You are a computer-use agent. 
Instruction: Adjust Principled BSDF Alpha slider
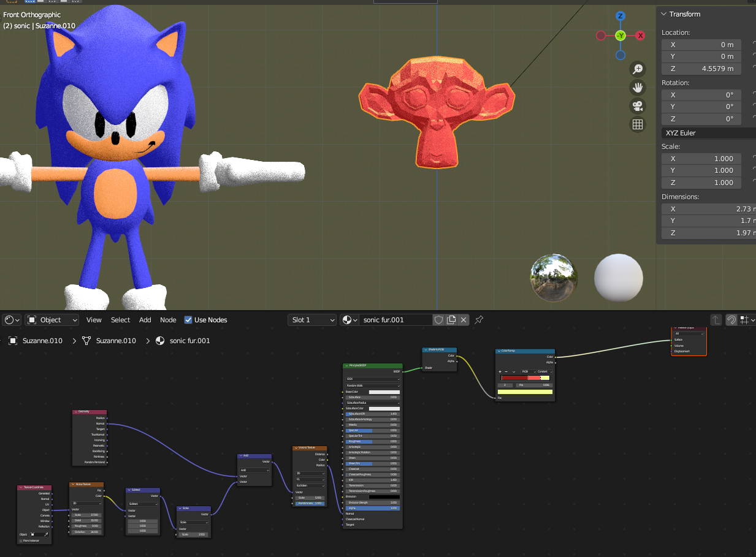373,508
